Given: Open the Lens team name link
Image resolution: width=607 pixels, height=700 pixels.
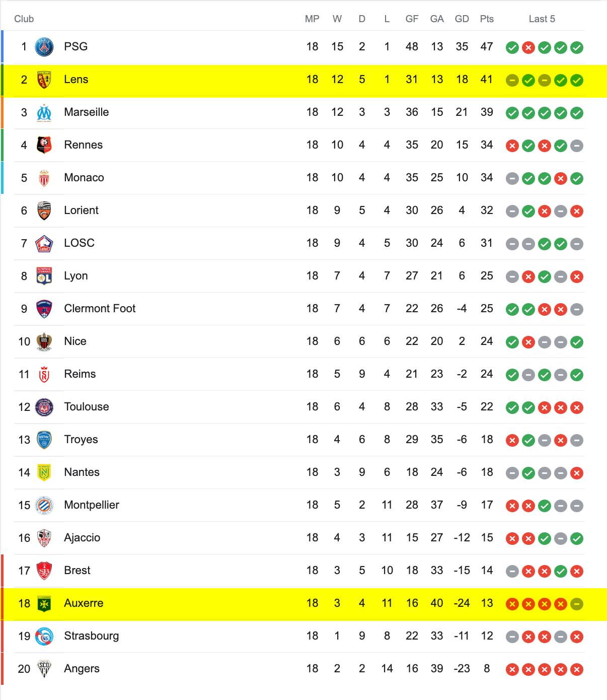Looking at the screenshot, I should point(76,80).
